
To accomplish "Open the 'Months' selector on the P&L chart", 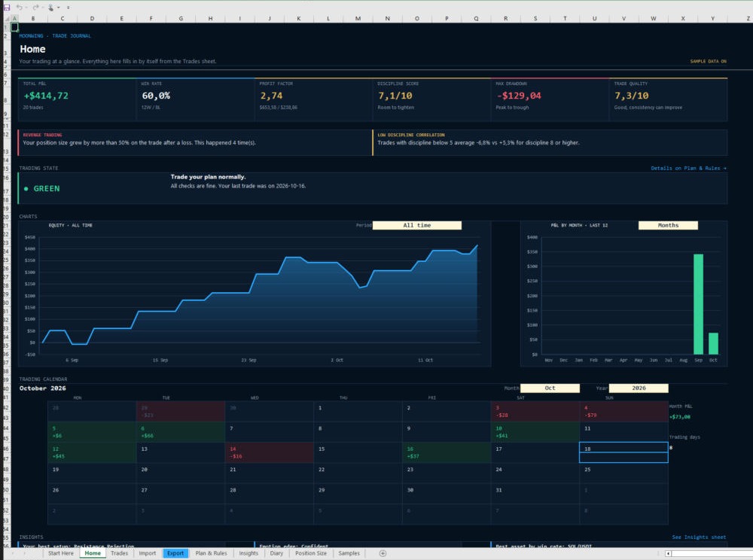I will (x=668, y=225).
